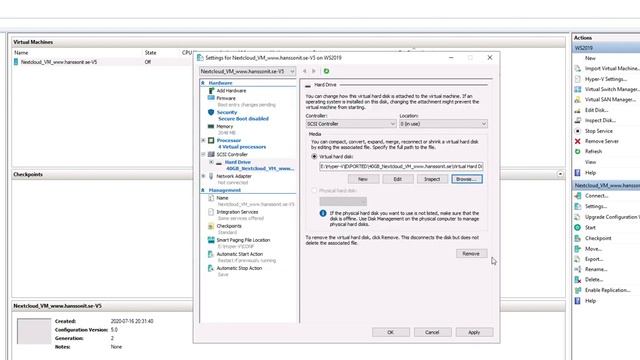
Task: Click the Export icon in Actions pane
Action: (x=578, y=259)
